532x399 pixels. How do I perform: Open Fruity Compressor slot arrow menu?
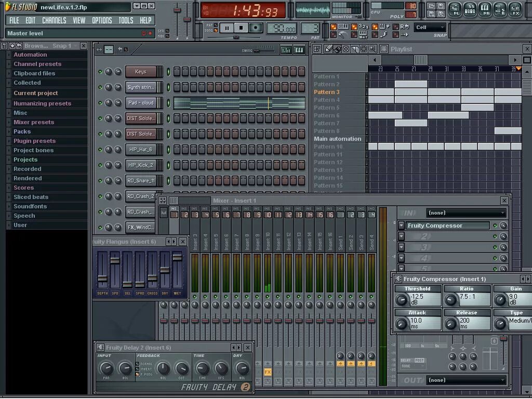pyautogui.click(x=402, y=225)
